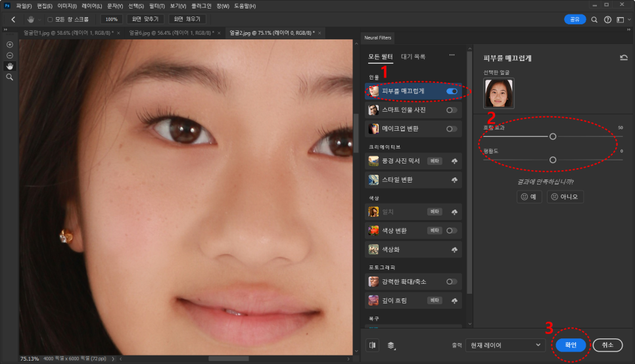Select the magnifier Zoom tool in left toolbar
The height and width of the screenshot is (364, 635).
[10, 77]
